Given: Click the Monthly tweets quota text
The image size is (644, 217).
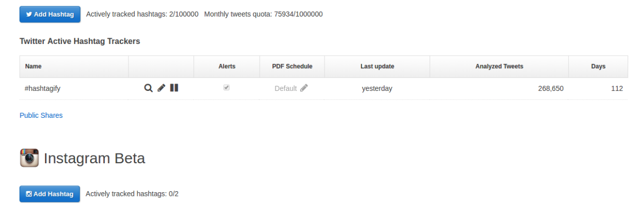Looking at the screenshot, I should point(263,14).
